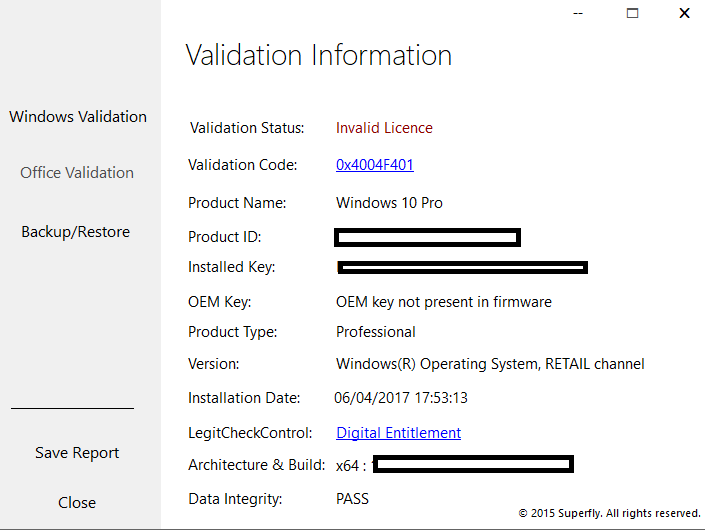705x530 pixels.
Task: Click the Save Report button
Action: [77, 453]
